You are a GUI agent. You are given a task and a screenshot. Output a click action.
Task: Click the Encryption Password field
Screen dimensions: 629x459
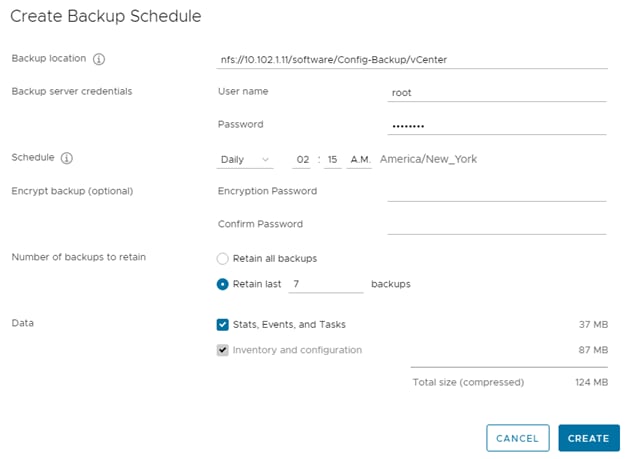[x=497, y=192]
